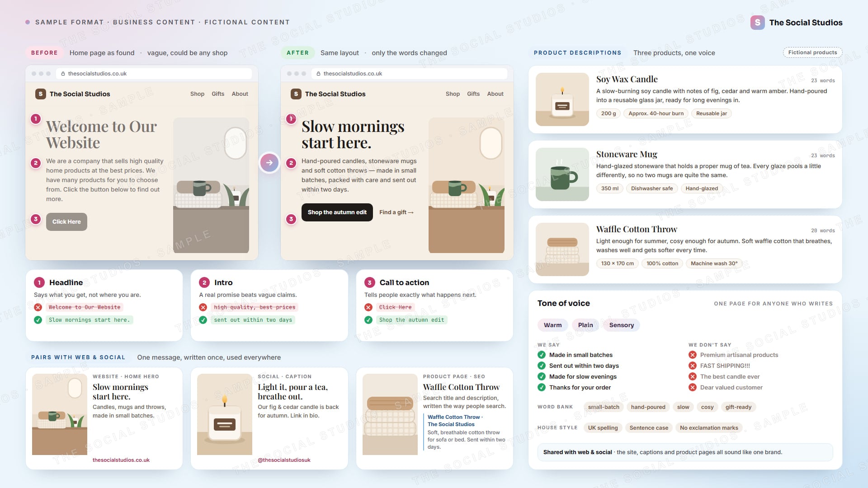Open Shop in the After mockup navigation
This screenshot has width=868, height=488.
453,94
